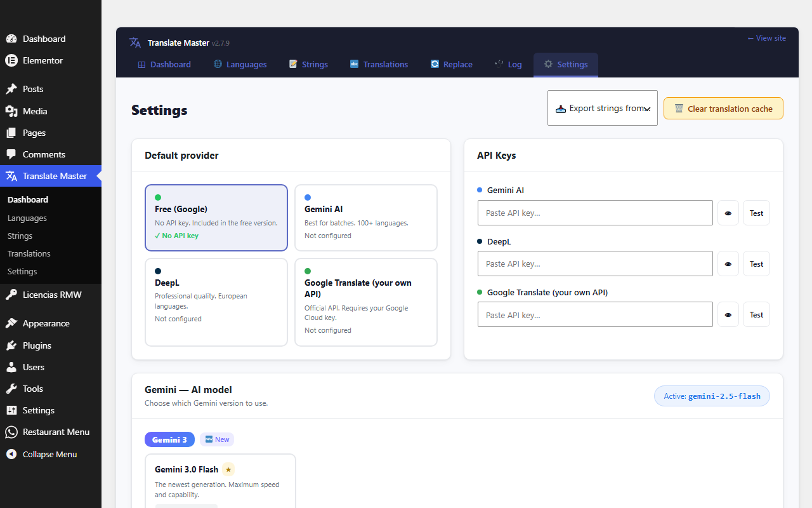This screenshot has width=812, height=508.
Task: Open the Dashboard tab in Translate Master
Action: [164, 64]
